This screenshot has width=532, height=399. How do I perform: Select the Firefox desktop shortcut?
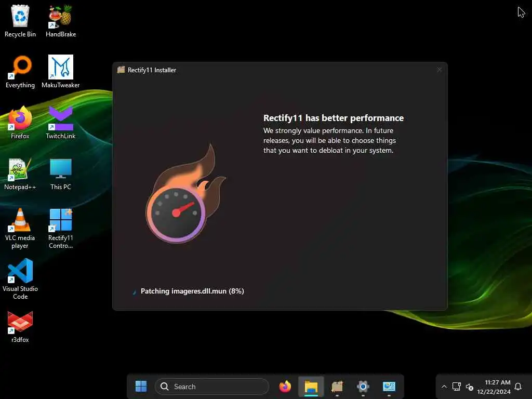(x=20, y=123)
